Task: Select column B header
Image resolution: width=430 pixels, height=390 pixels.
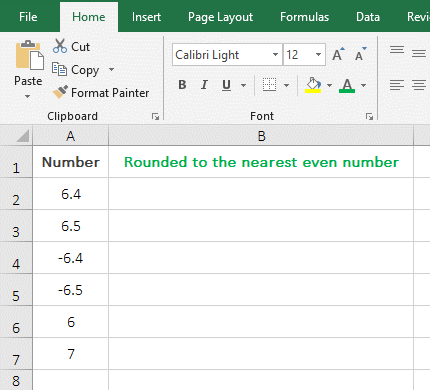Action: coord(261,136)
